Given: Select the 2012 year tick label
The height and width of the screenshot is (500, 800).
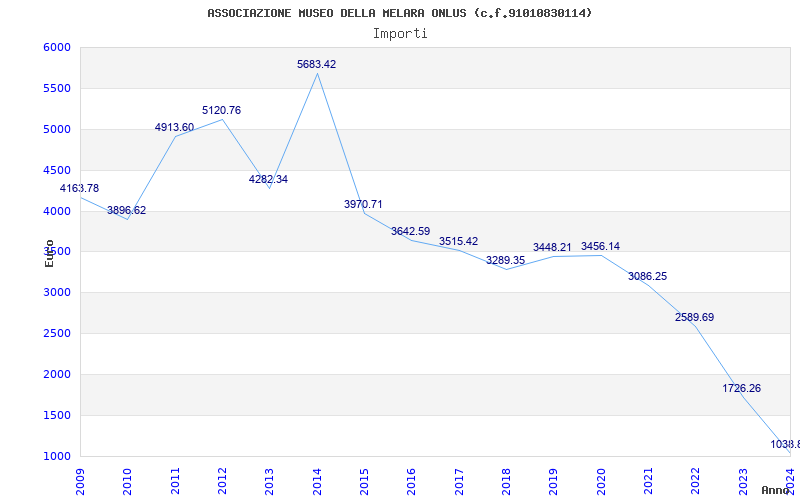Looking at the screenshot, I should pos(222,482).
